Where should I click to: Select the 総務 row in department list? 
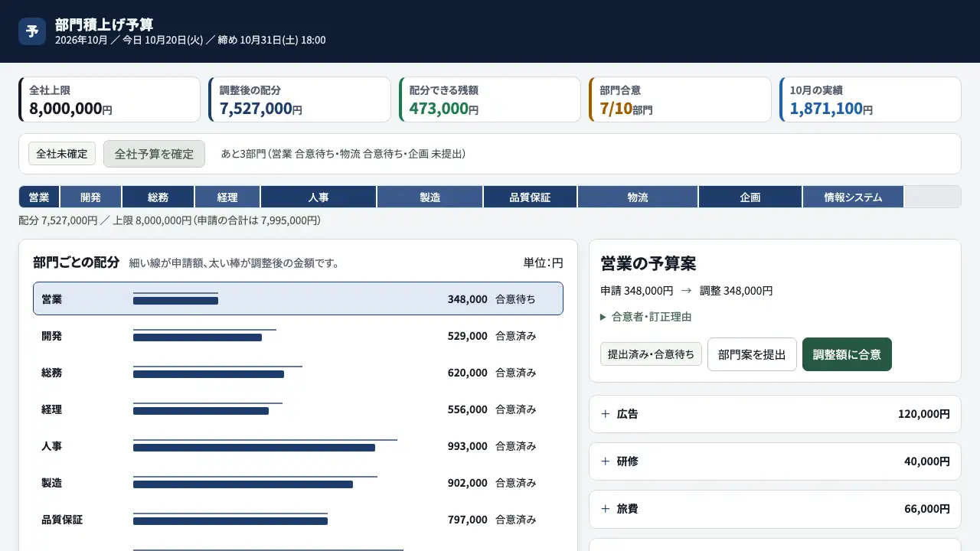[x=298, y=372]
